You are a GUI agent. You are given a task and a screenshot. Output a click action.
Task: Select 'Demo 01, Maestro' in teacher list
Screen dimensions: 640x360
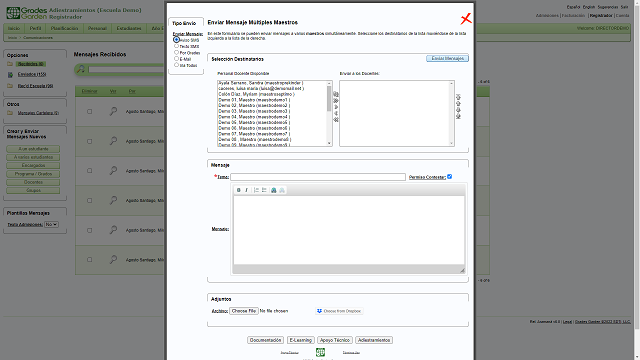pyautogui.click(x=254, y=100)
